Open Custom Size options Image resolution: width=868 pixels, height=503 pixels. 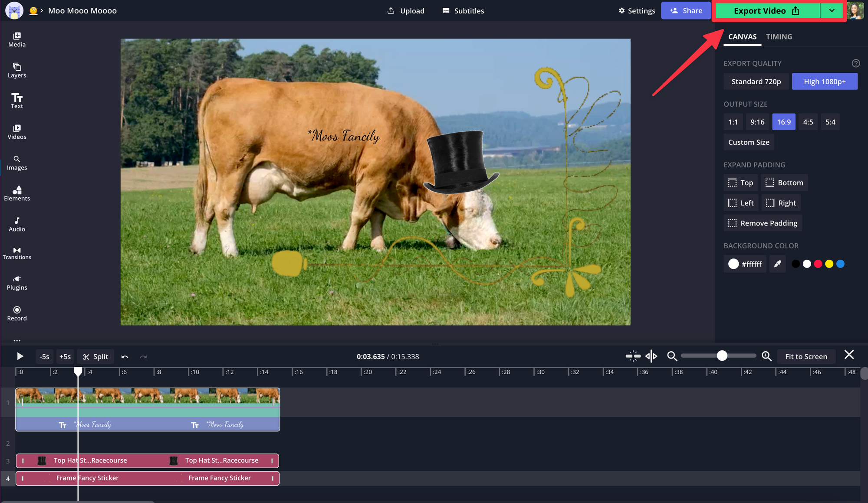coord(748,142)
